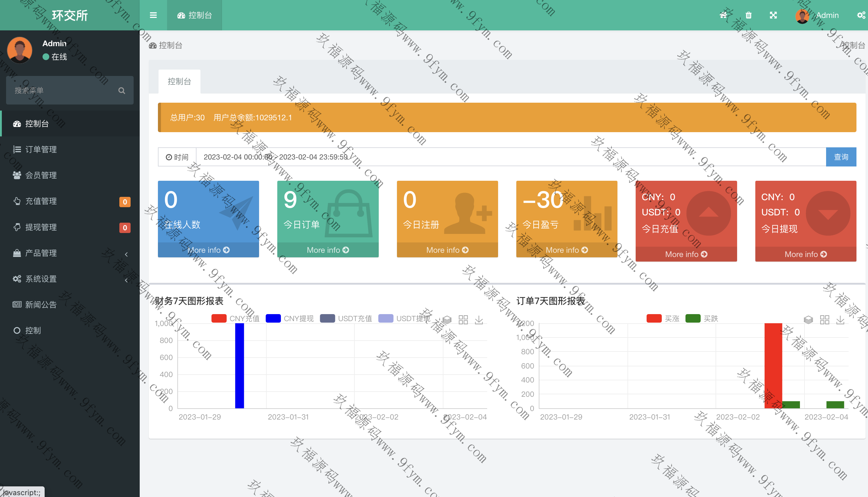Select the 控制台 content tab
The height and width of the screenshot is (497, 868).
tap(179, 82)
